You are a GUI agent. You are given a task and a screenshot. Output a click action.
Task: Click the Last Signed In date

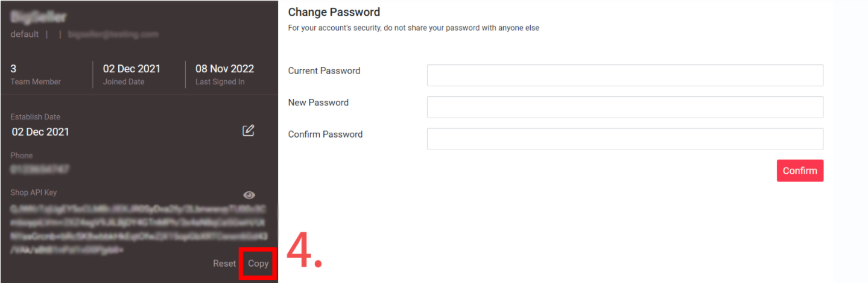tap(224, 69)
